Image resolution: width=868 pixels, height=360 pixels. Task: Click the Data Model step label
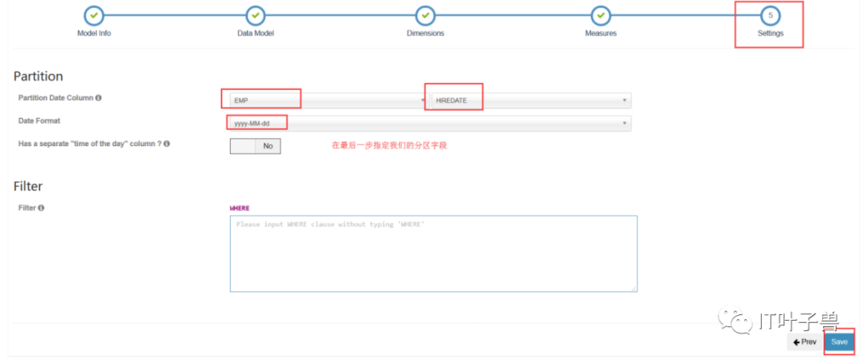coord(256,33)
